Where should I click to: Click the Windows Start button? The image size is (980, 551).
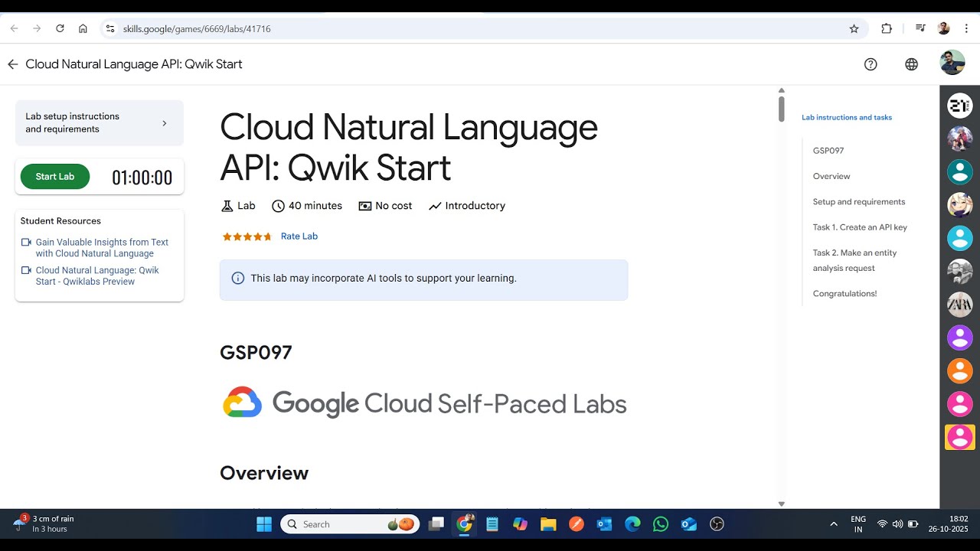point(264,524)
